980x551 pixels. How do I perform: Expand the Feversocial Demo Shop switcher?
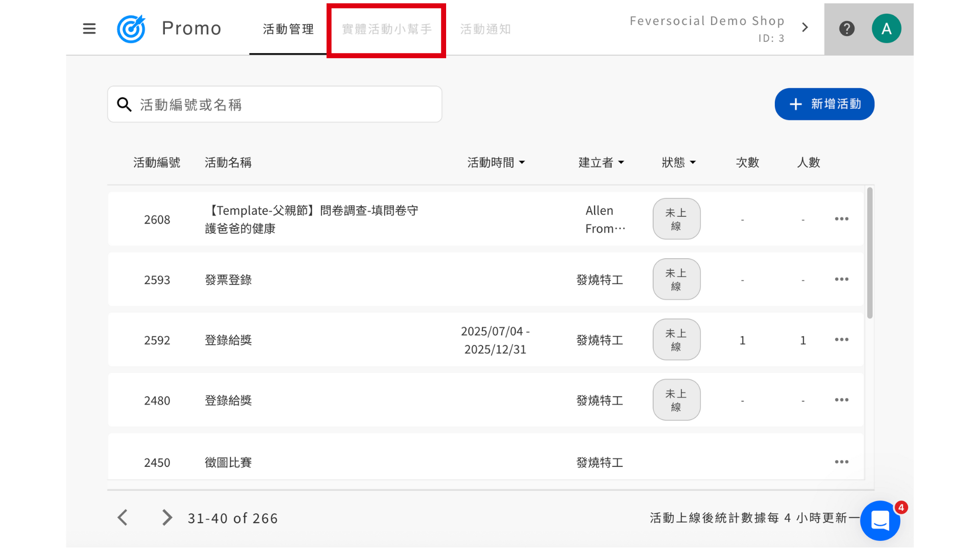805,28
